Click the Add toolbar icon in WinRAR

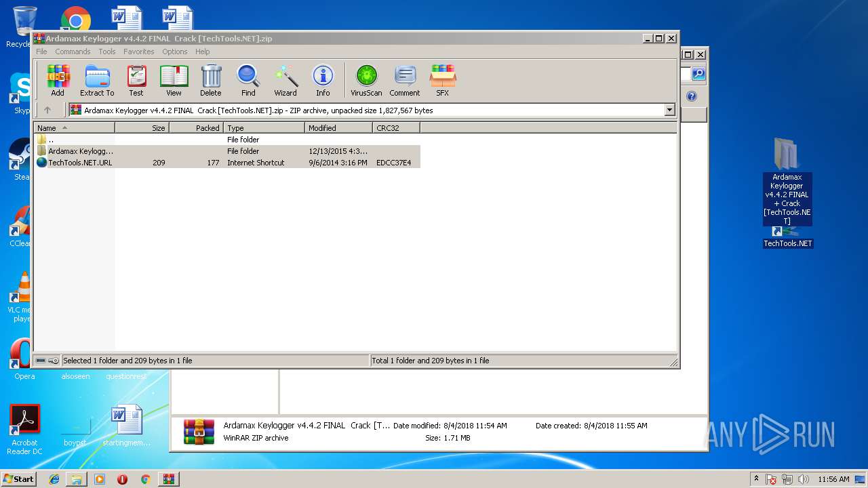coord(58,81)
